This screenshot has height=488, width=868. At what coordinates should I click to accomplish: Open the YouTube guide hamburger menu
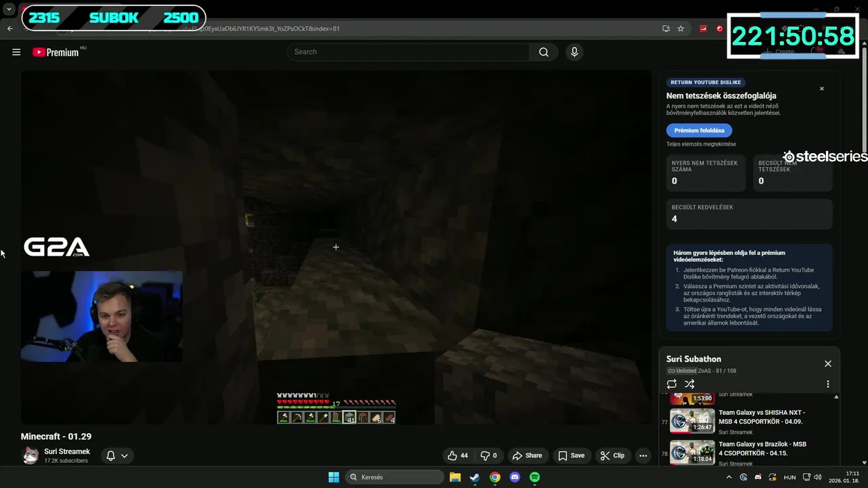pyautogui.click(x=16, y=52)
